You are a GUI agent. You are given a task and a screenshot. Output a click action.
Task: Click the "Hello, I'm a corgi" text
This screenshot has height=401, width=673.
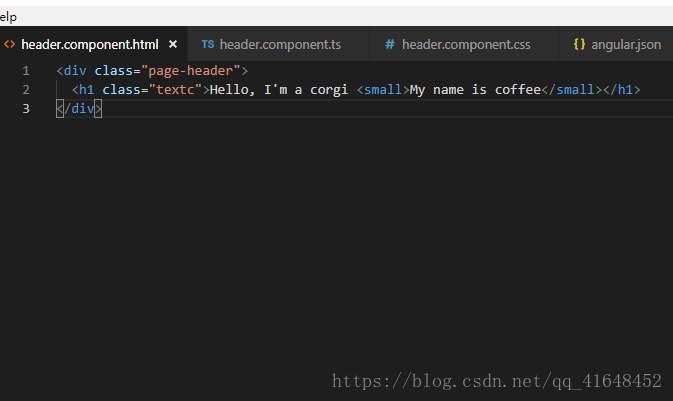[x=279, y=90]
